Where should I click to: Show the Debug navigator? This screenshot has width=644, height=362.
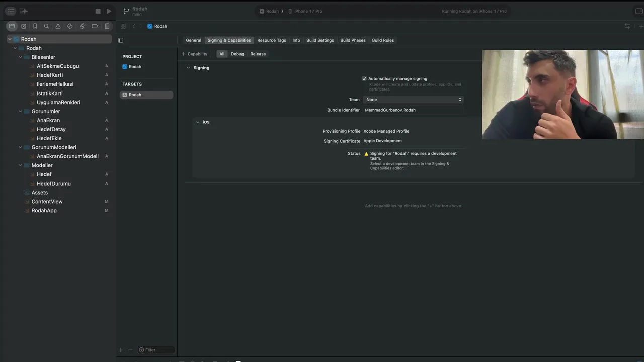point(83,26)
